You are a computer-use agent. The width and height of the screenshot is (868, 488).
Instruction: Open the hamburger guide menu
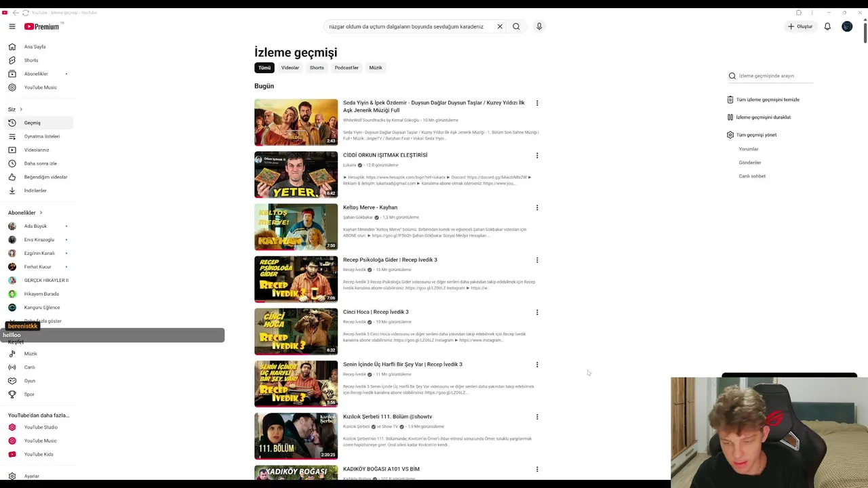12,26
